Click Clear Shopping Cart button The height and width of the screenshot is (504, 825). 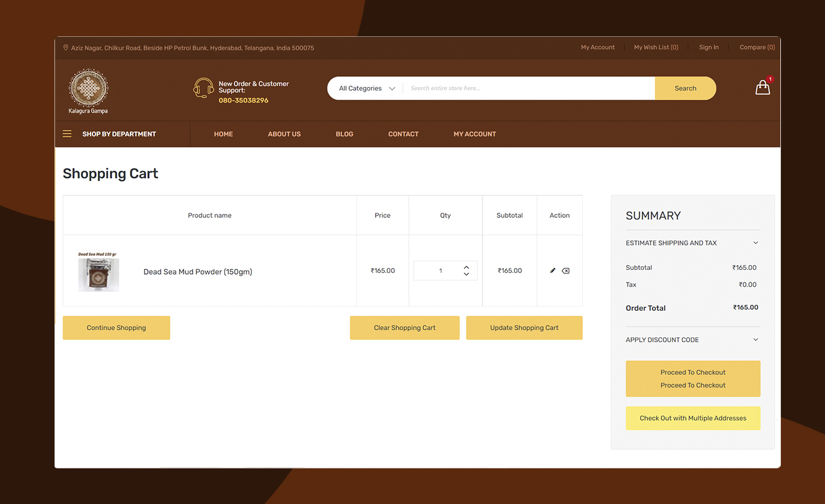[405, 328]
